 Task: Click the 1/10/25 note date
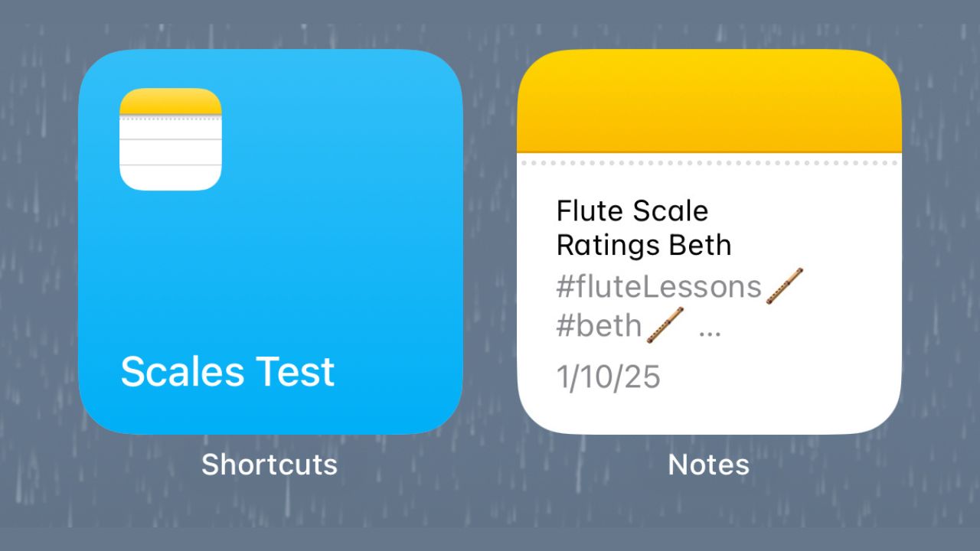608,378
